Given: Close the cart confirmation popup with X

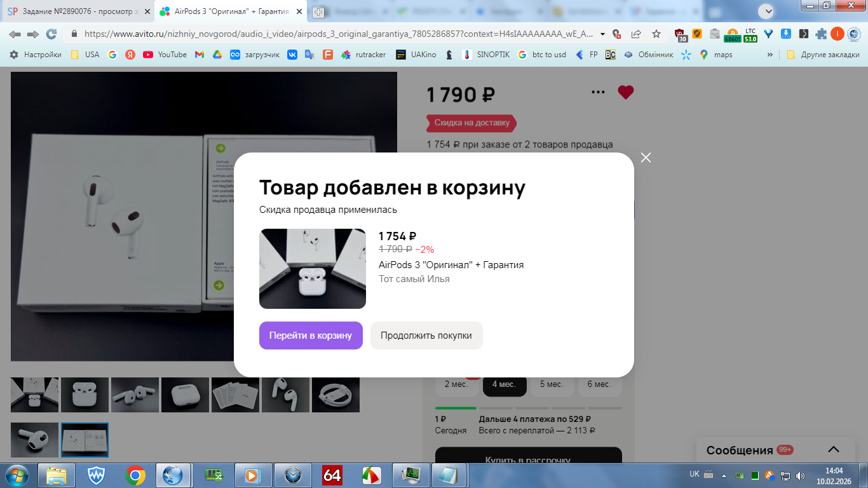Looking at the screenshot, I should (646, 158).
